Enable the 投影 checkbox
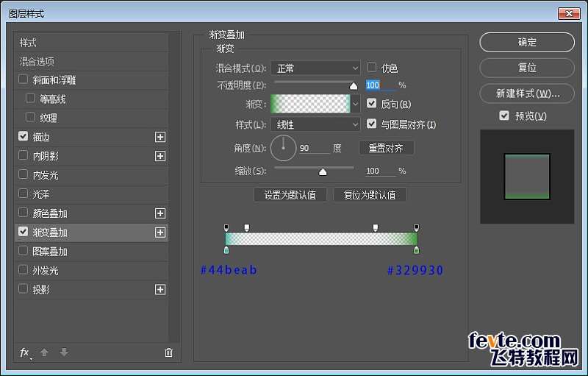 (24, 288)
